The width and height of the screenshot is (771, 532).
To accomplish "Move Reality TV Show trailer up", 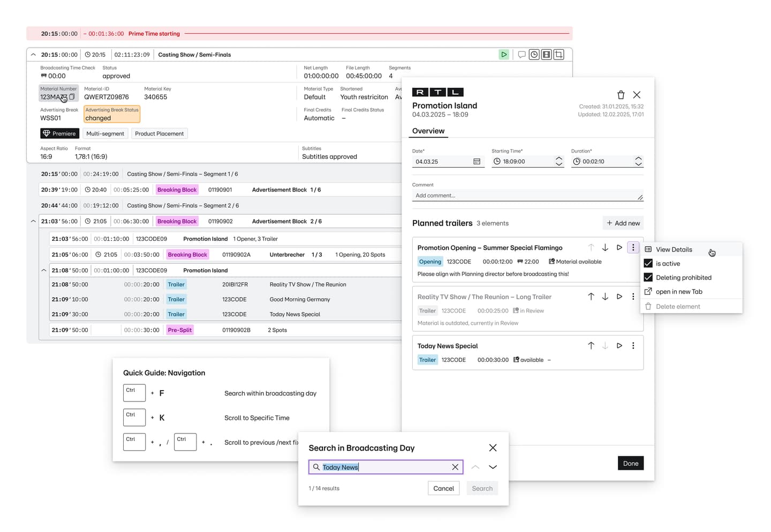I will point(591,296).
